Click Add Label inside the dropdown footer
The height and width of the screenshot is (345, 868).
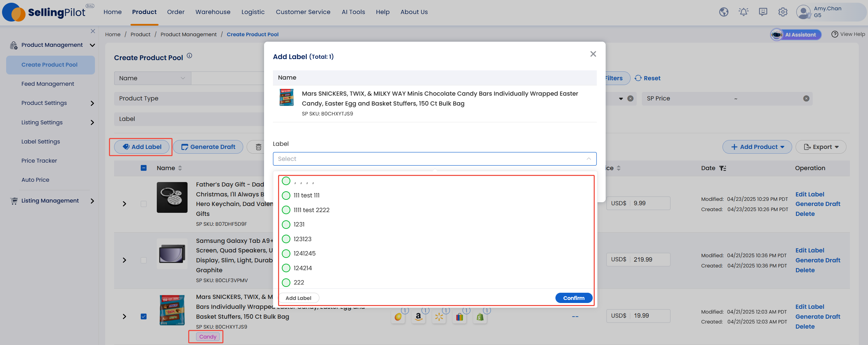[x=299, y=298]
